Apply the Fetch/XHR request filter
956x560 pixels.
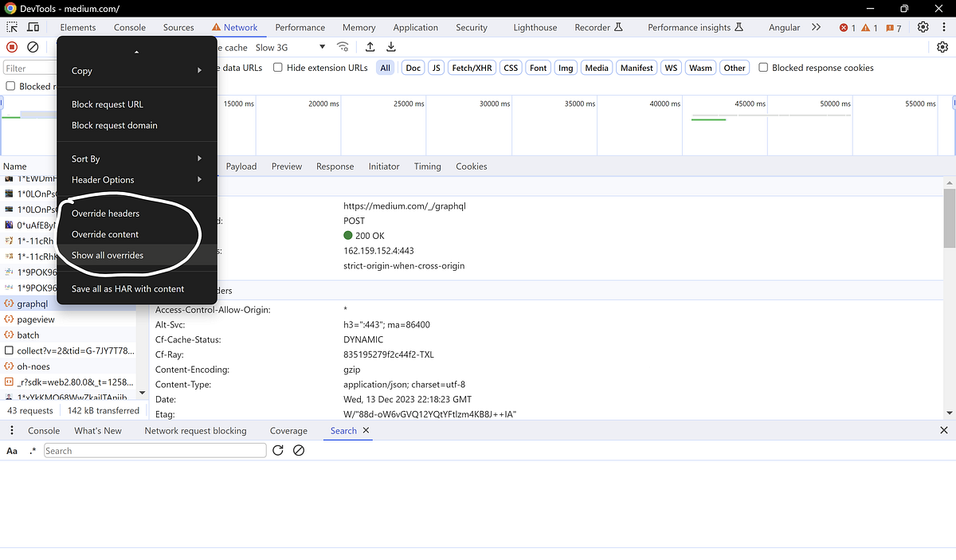[x=472, y=67]
